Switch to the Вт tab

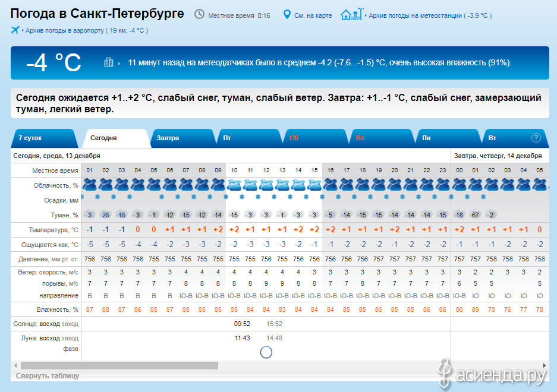tap(514, 138)
